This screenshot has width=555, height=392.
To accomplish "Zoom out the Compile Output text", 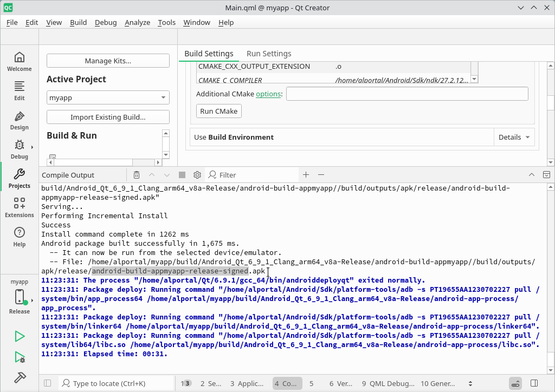I will [x=321, y=175].
